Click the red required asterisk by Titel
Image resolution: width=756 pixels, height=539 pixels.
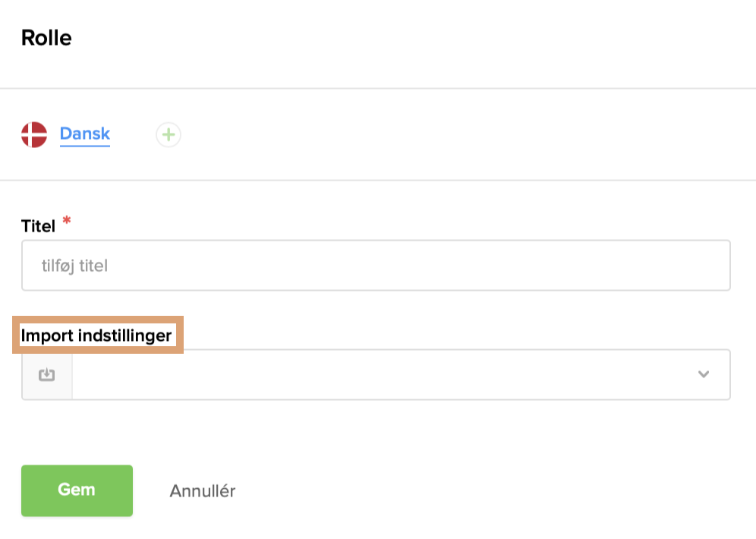(67, 221)
